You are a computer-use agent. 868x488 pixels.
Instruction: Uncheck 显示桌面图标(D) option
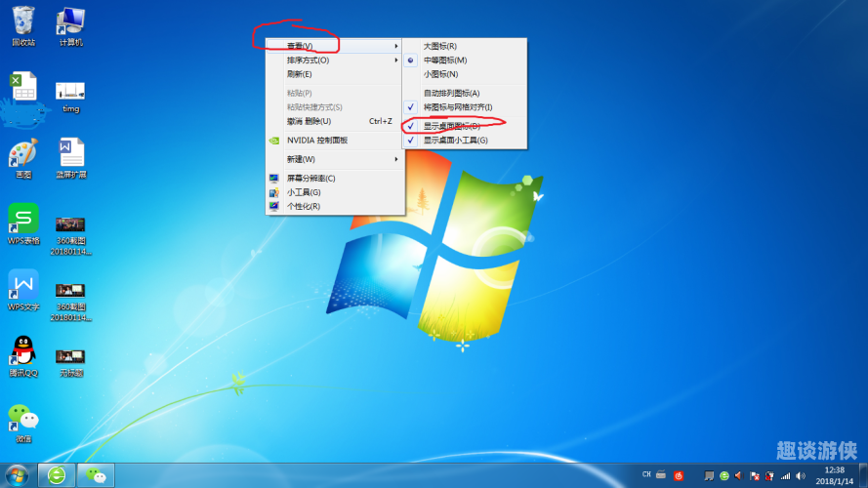(x=465, y=126)
